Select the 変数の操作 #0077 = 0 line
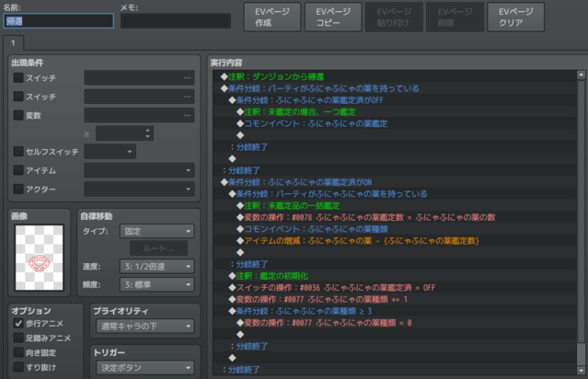The image size is (588, 379). pyautogui.click(x=395, y=322)
